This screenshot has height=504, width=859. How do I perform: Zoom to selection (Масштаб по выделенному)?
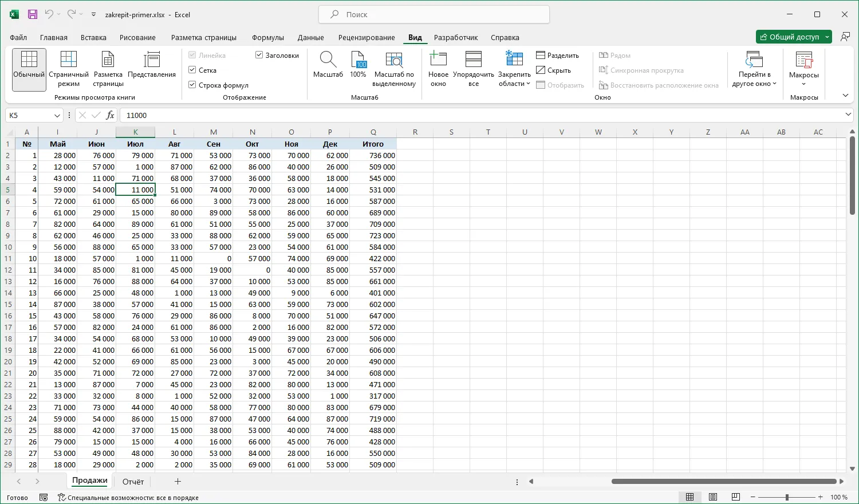pyautogui.click(x=394, y=69)
